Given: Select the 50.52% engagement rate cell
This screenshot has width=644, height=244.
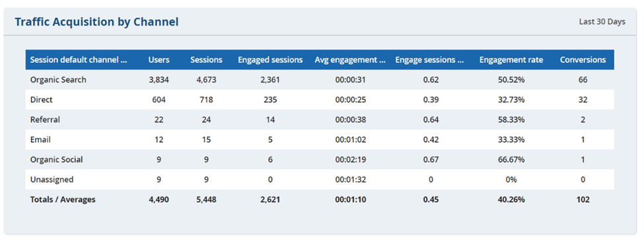Looking at the screenshot, I should point(511,80).
